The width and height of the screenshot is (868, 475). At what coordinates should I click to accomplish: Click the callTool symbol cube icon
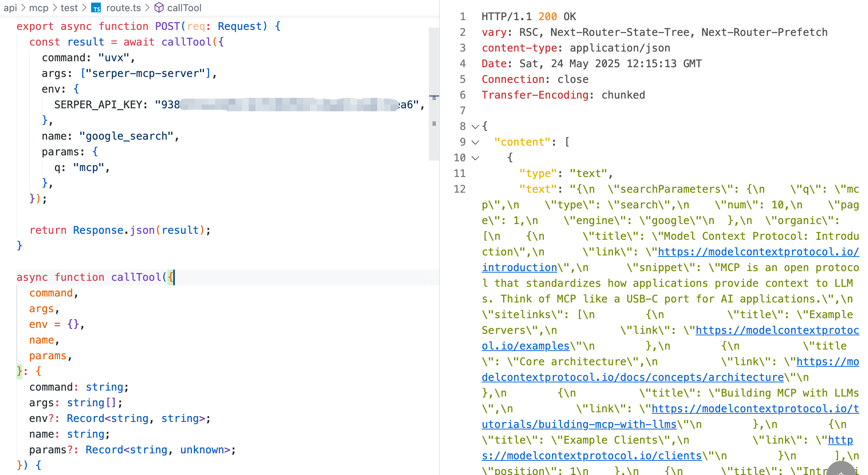tap(159, 7)
